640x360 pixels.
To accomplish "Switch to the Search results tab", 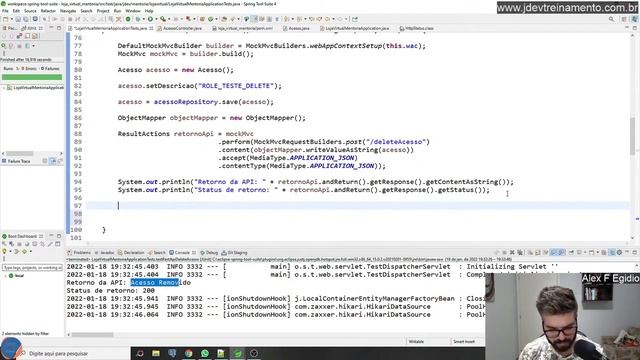I will [157, 253].
